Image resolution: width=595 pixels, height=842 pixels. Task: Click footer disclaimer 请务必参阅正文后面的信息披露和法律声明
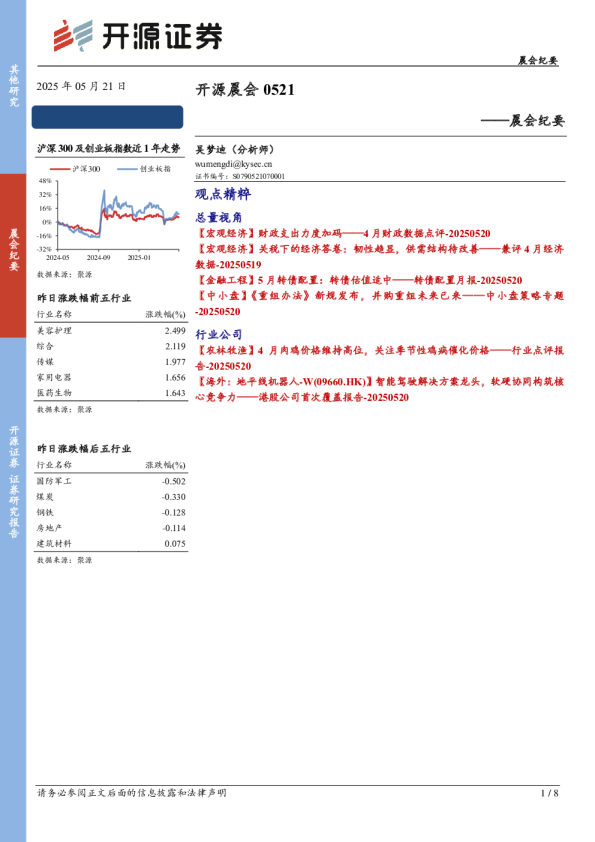click(x=132, y=793)
